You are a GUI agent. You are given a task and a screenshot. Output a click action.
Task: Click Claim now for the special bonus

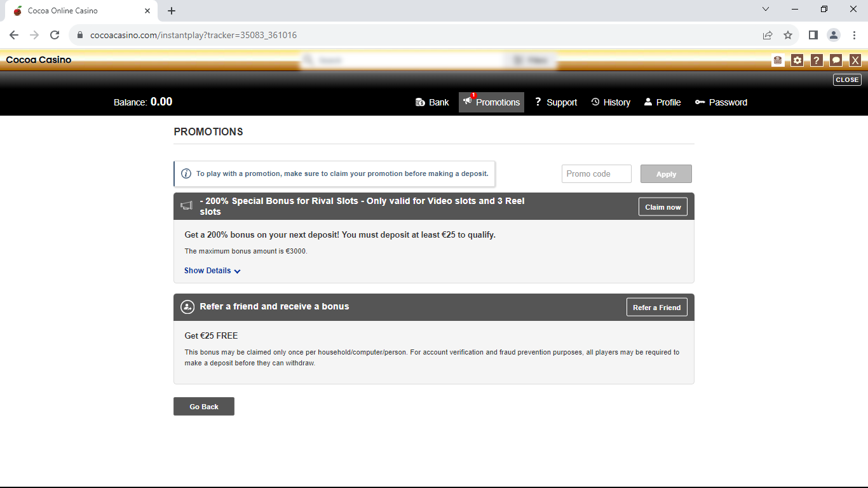663,206
